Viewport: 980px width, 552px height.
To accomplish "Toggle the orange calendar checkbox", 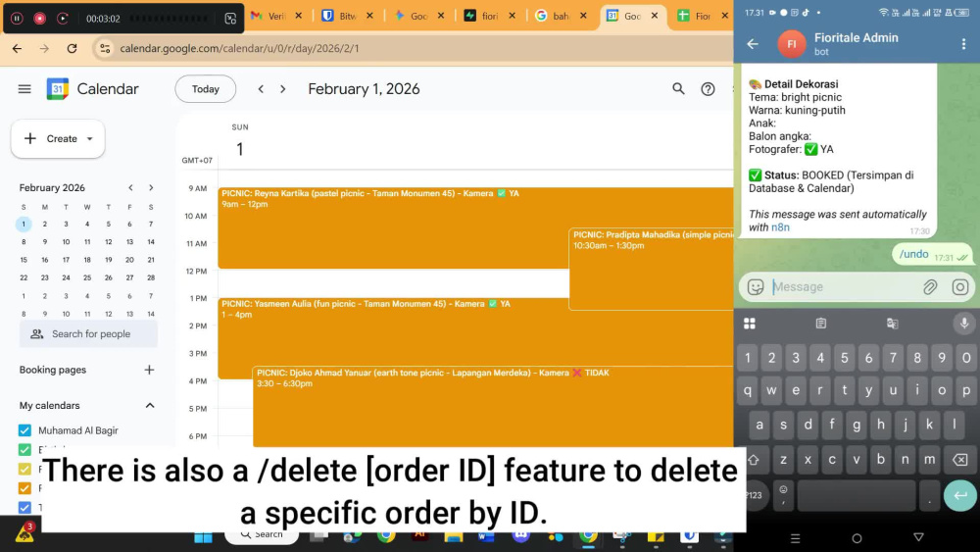I will [x=24, y=488].
